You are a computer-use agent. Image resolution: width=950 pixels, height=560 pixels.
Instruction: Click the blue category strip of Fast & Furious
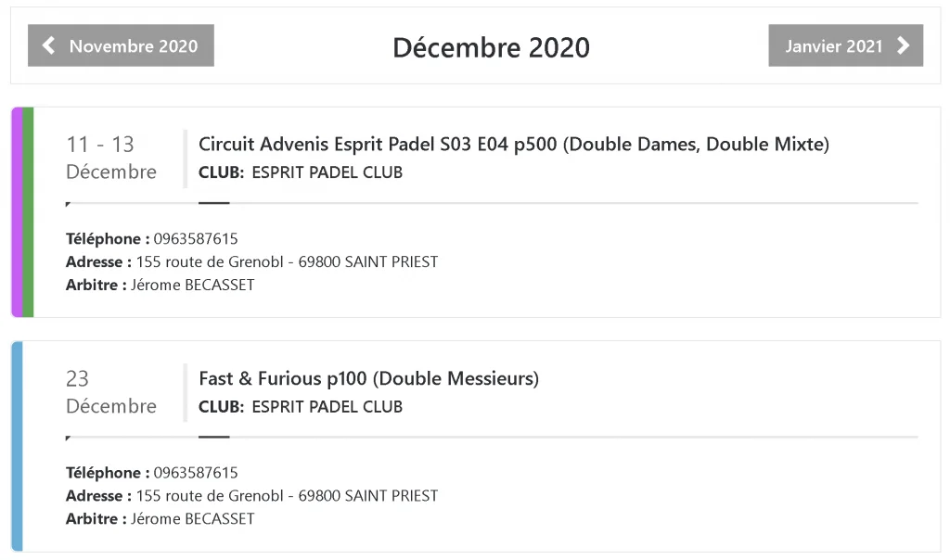(16, 446)
